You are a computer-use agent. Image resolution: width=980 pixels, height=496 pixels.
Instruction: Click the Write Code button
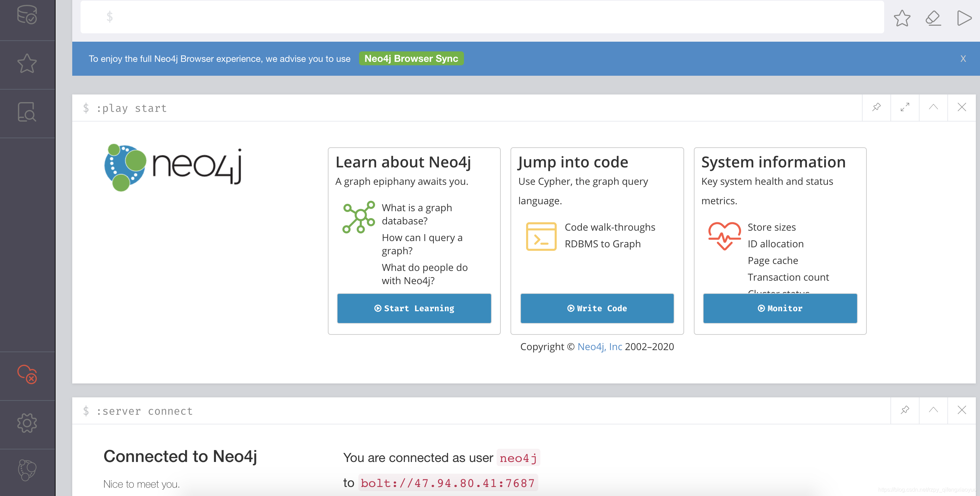[x=597, y=308]
